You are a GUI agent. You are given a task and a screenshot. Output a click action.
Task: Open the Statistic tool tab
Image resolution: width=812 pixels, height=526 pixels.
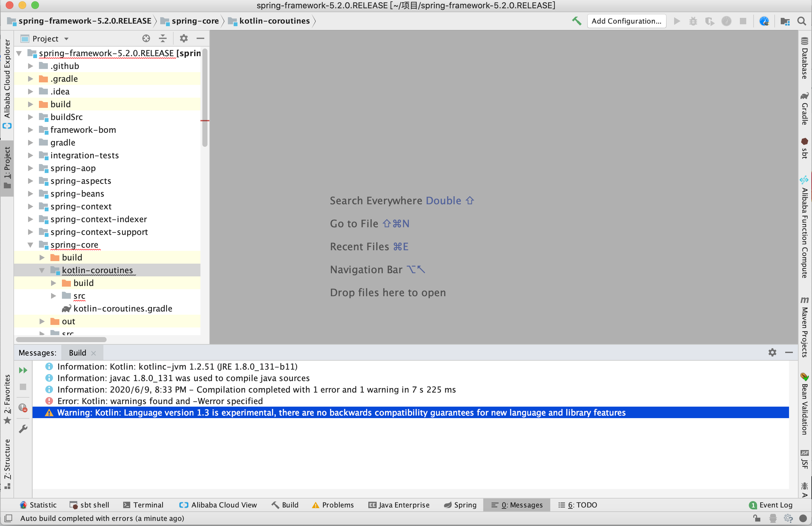tap(38, 505)
